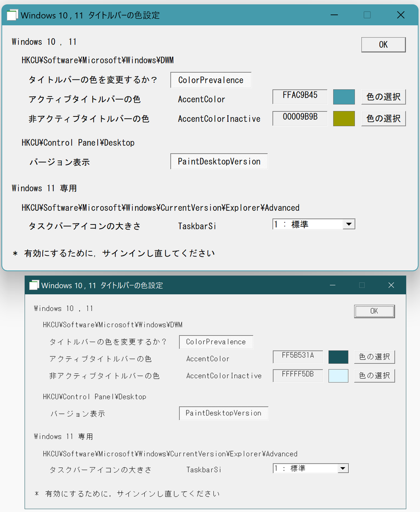Click AccentColor label in dark-teal titled window
This screenshot has height=512, width=420.
pyautogui.click(x=208, y=359)
